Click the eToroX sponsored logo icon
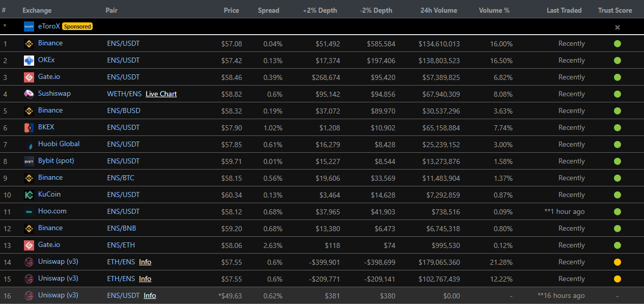This screenshot has width=644, height=304. coord(29,26)
